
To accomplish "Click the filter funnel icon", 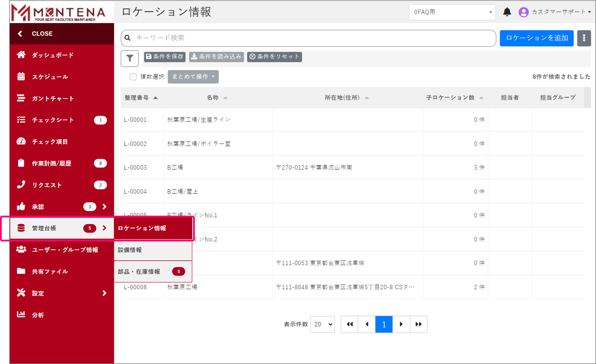I will click(x=129, y=58).
